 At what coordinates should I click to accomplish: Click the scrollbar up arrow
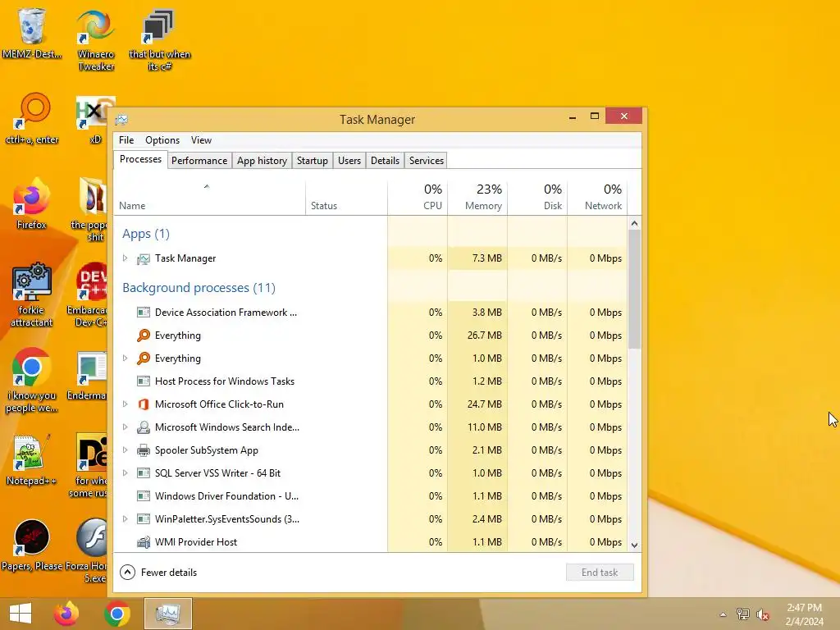634,223
